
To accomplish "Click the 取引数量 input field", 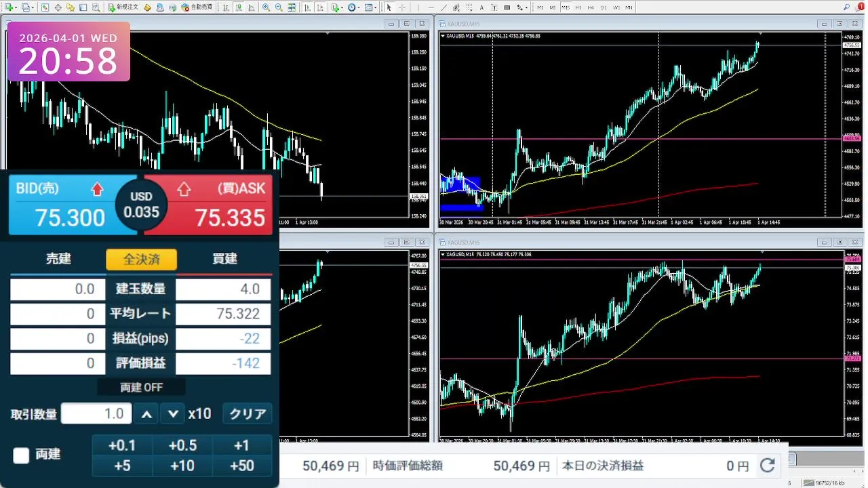I will point(96,413).
